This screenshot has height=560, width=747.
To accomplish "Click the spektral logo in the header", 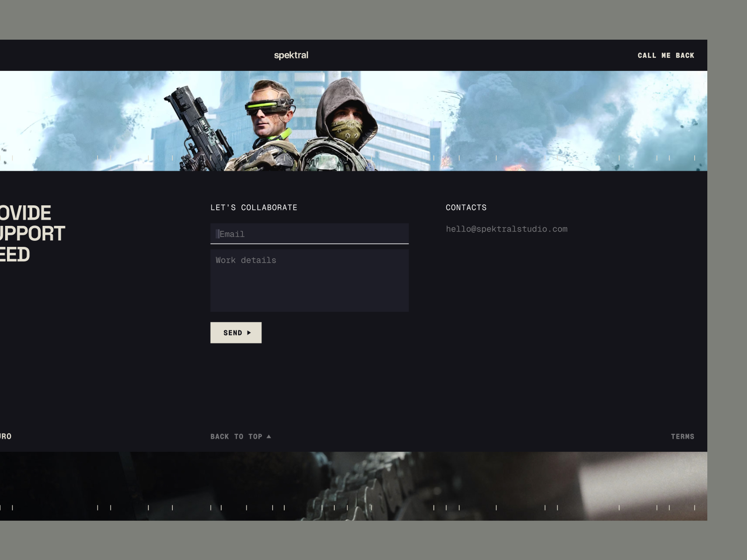I will point(291,55).
